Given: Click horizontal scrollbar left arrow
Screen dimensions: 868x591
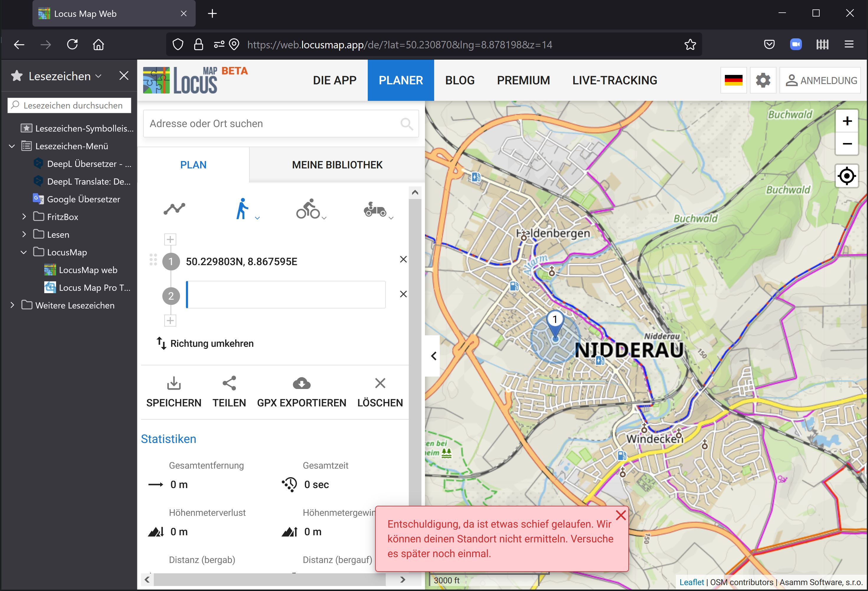Looking at the screenshot, I should pyautogui.click(x=147, y=579).
